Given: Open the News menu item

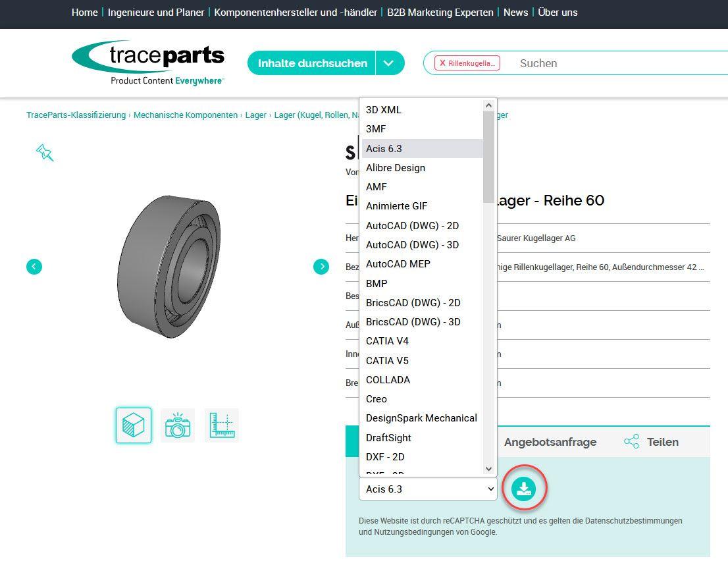Looking at the screenshot, I should 515,13.
